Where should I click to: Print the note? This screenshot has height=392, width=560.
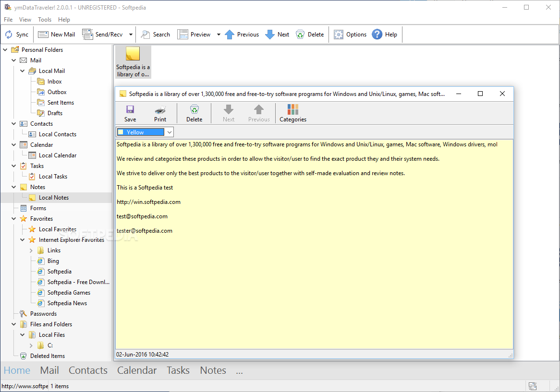[x=160, y=113]
